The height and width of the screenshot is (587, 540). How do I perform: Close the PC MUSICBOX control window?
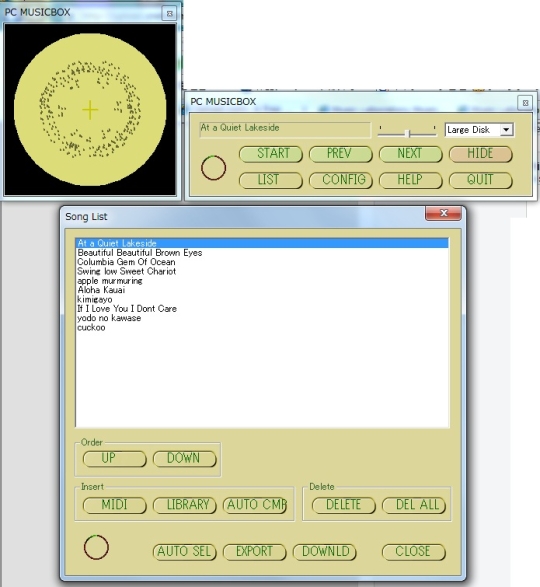point(525,103)
